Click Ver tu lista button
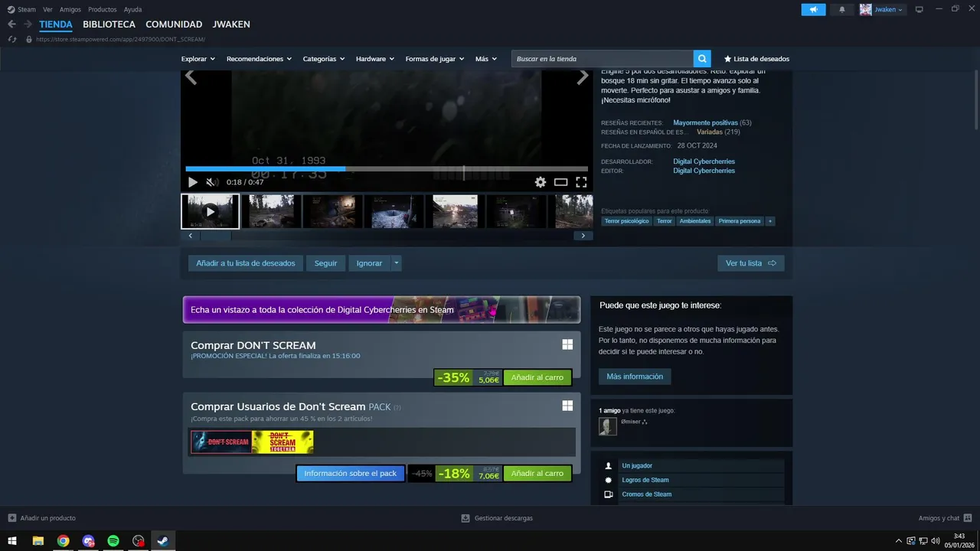 [x=751, y=263]
